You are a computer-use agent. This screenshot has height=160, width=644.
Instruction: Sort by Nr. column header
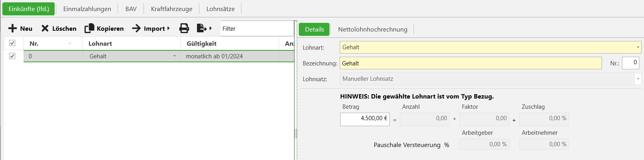53,43
